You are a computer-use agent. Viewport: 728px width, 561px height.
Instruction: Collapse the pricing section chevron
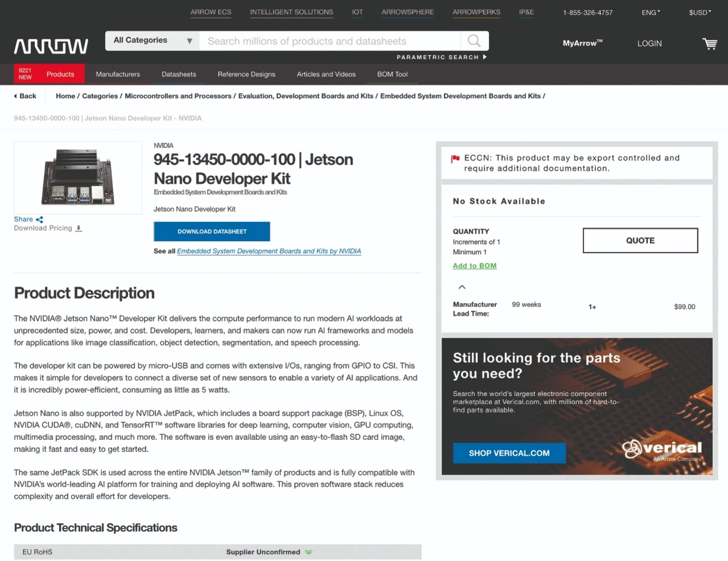[x=462, y=287]
